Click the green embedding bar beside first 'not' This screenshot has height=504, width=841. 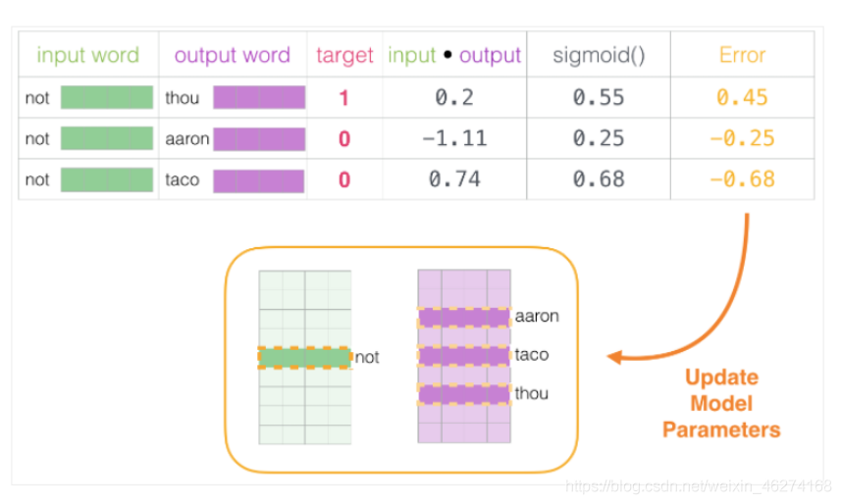point(107,97)
